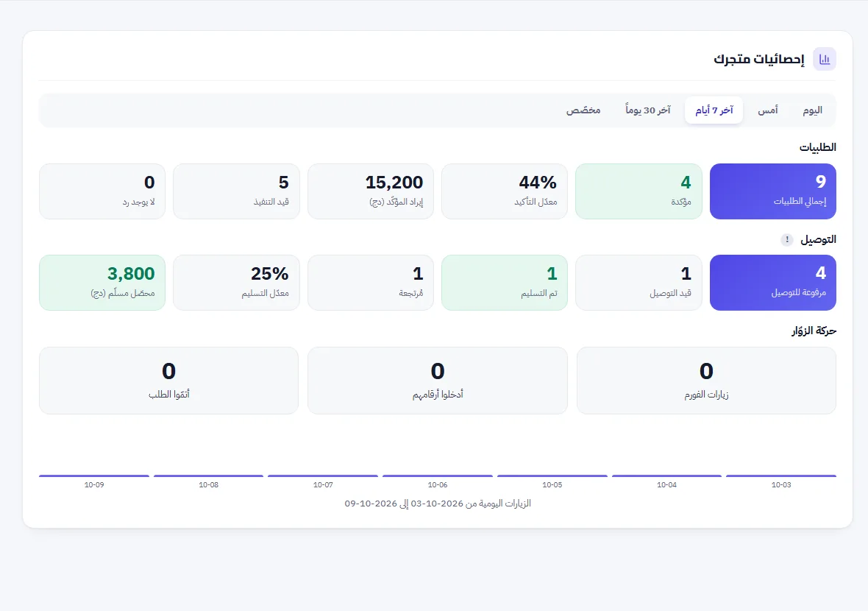Click the الطلبيات section heading
Screen dimensions: 868x611
[818, 147]
